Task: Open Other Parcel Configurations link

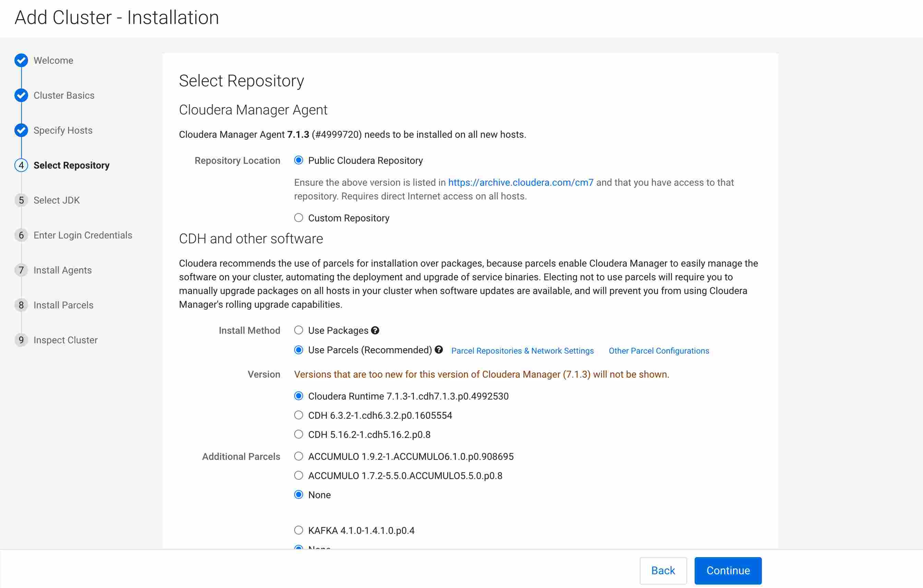Action: (659, 351)
